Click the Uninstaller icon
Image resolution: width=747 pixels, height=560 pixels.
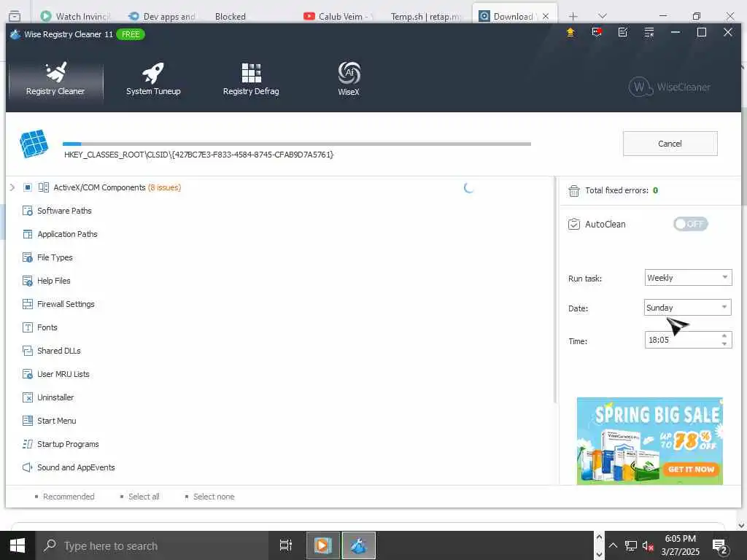28,397
